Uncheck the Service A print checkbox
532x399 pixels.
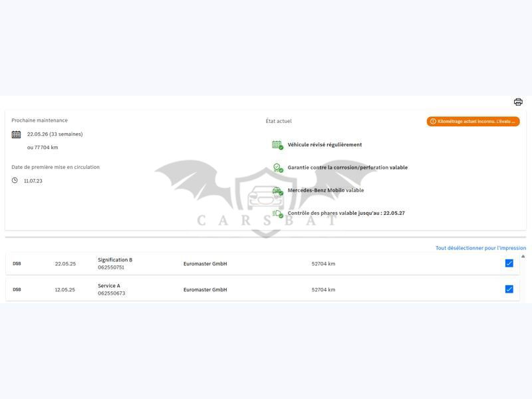509,289
